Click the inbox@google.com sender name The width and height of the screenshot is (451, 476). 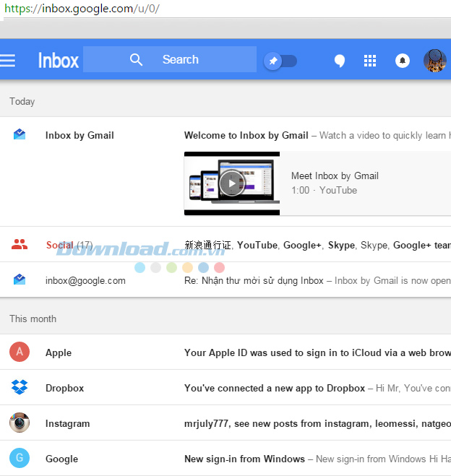point(85,280)
